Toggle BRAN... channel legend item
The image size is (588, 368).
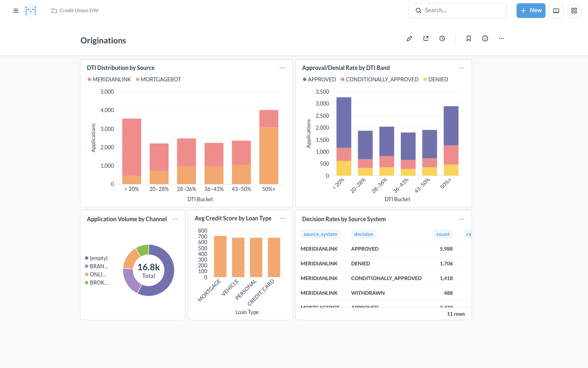click(x=96, y=266)
